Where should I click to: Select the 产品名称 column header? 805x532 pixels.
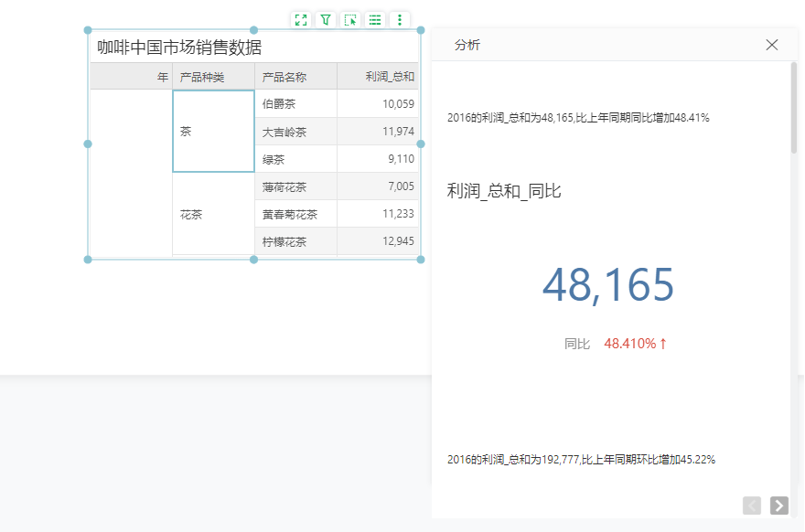[295, 77]
